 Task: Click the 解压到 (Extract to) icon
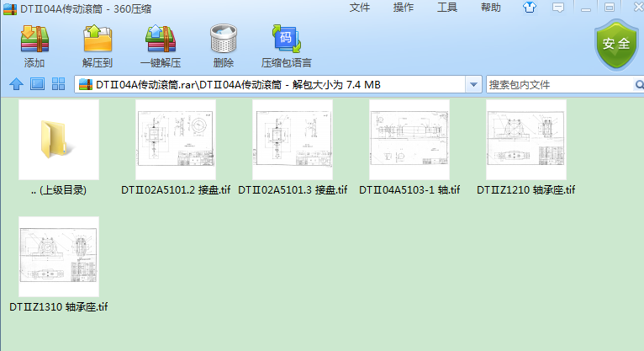click(x=98, y=39)
